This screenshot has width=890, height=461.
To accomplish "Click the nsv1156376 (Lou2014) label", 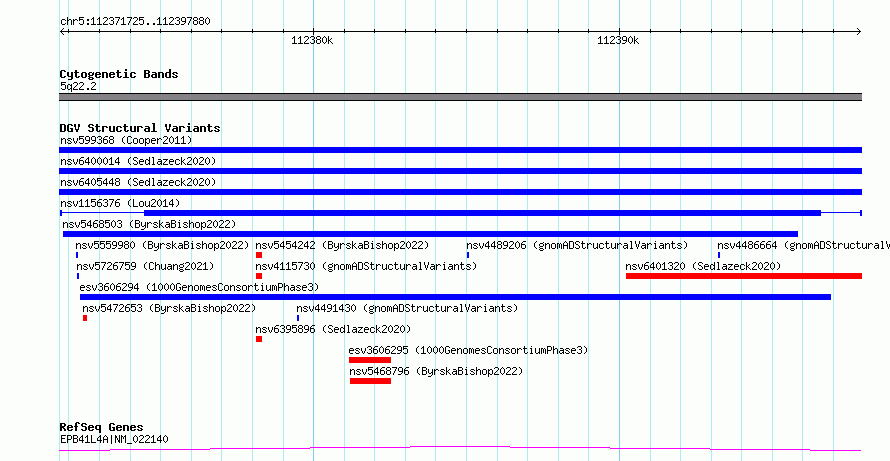I will tap(120, 203).
